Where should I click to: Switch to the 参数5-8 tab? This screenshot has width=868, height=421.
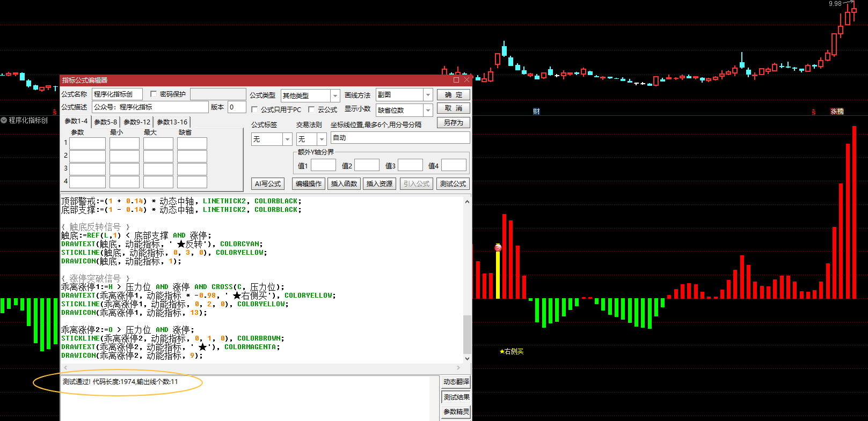pos(106,122)
